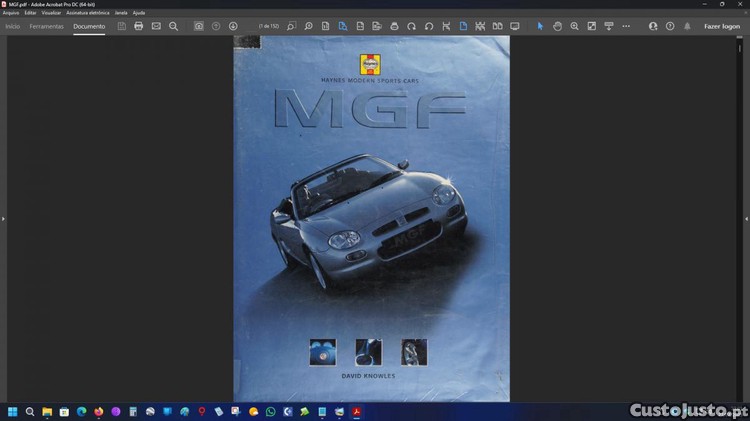Open more tools ellipsis in toolbar

point(626,26)
